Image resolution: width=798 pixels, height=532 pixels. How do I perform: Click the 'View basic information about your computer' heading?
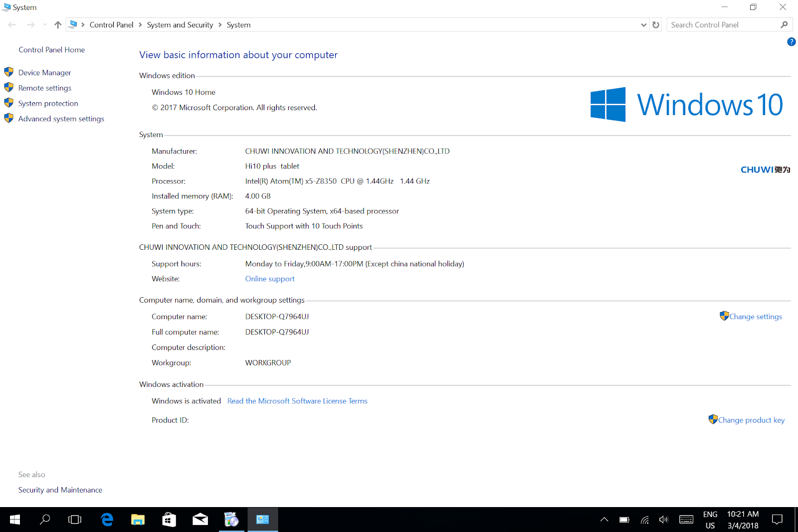238,55
